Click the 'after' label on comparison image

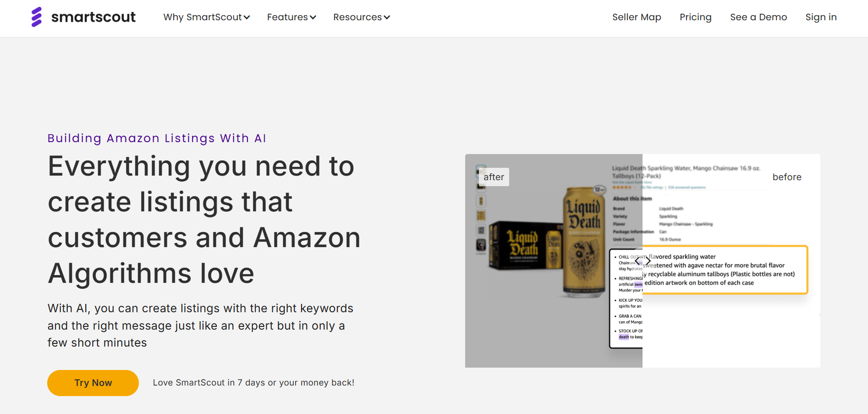pos(494,177)
